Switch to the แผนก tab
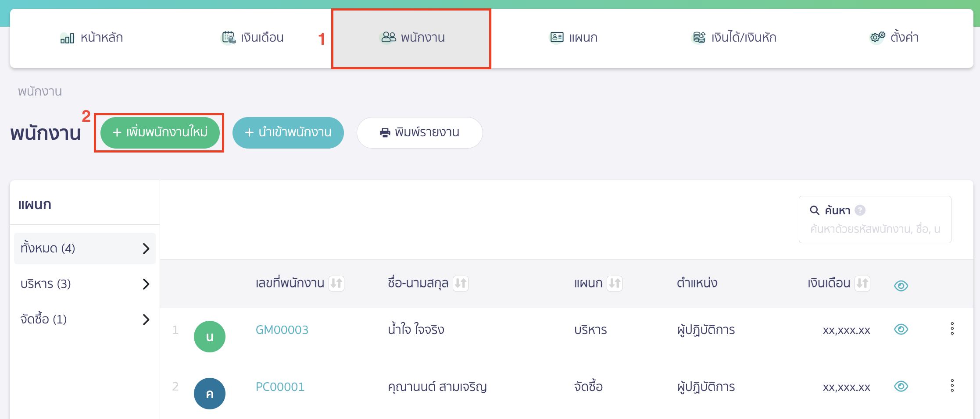The width and height of the screenshot is (980, 419). pyautogui.click(x=574, y=37)
